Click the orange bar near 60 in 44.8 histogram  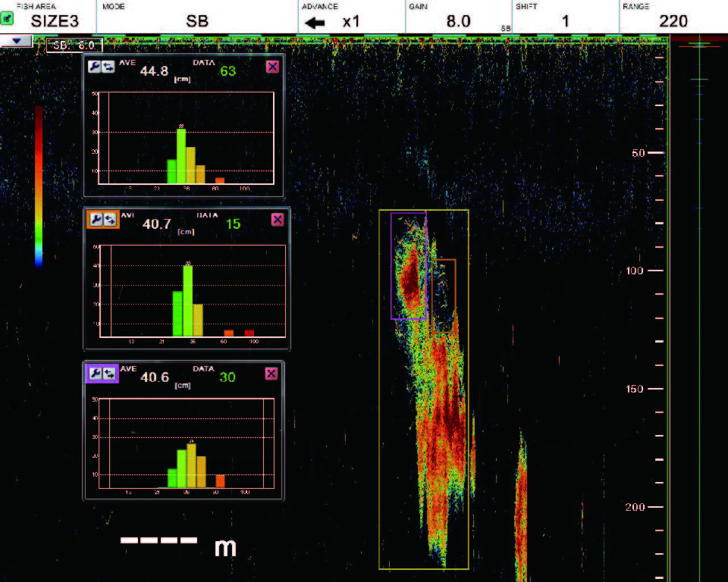[x=220, y=180]
